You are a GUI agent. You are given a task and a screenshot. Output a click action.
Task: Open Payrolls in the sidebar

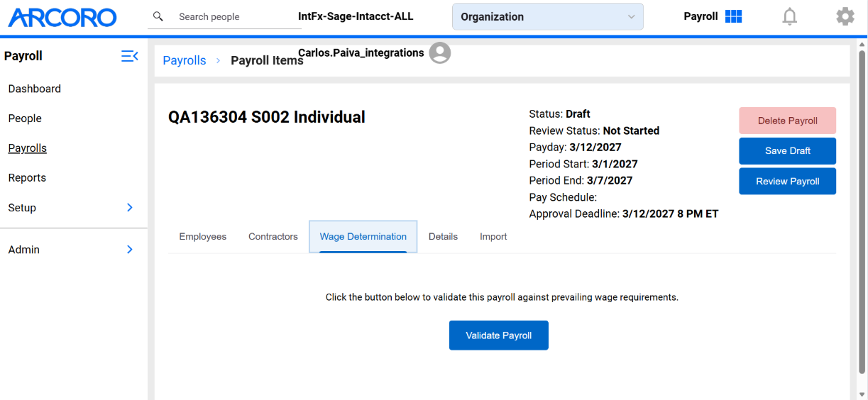point(28,148)
